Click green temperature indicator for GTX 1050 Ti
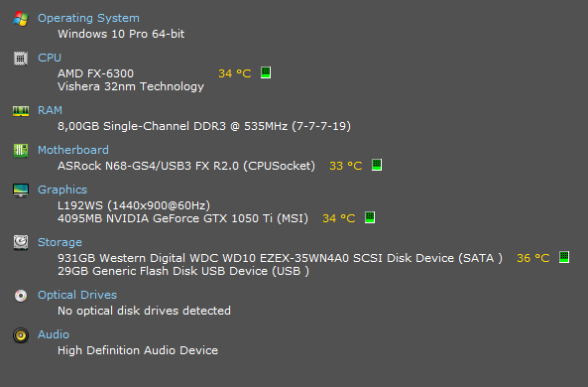 [x=370, y=217]
